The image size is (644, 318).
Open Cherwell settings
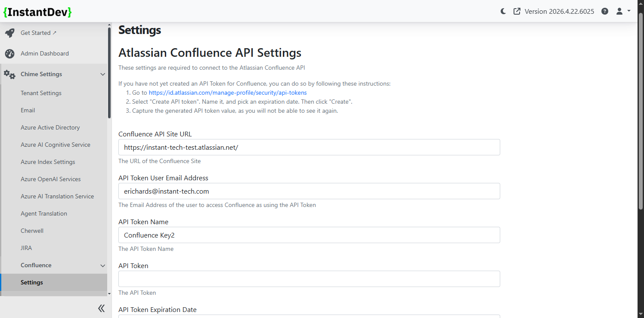click(x=32, y=231)
